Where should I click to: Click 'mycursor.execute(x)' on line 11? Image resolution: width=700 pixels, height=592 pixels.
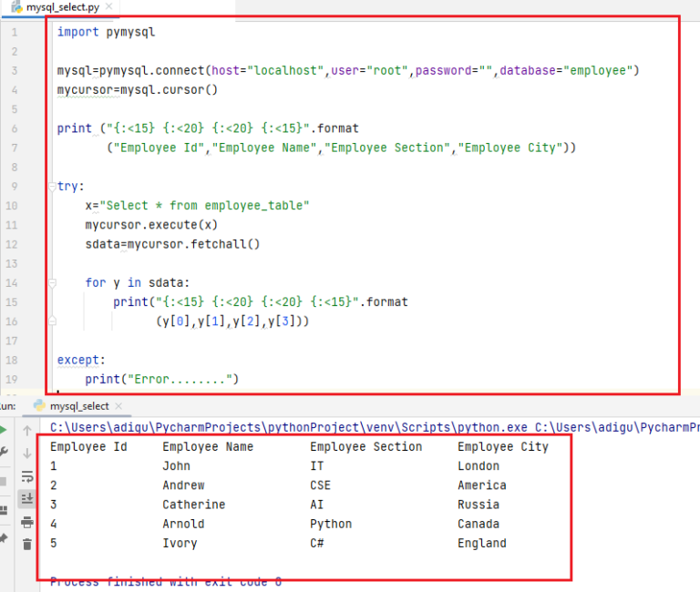click(151, 225)
